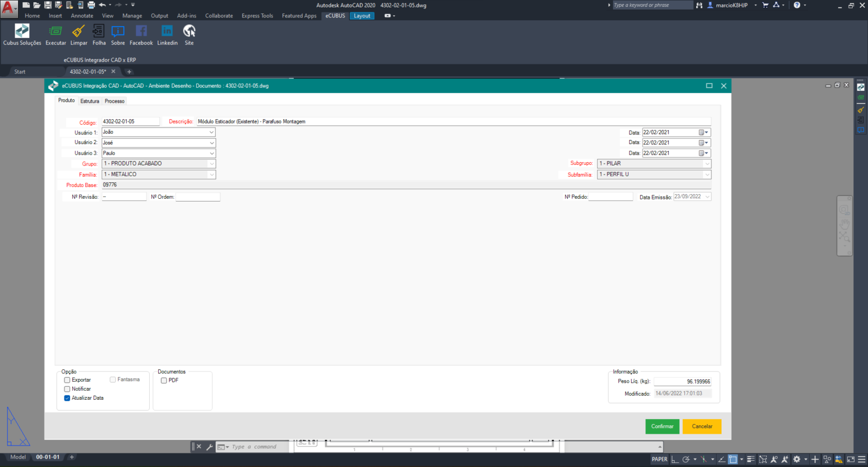Open the Autodesk App Store cart icon
This screenshot has width=868, height=467.
(765, 5)
